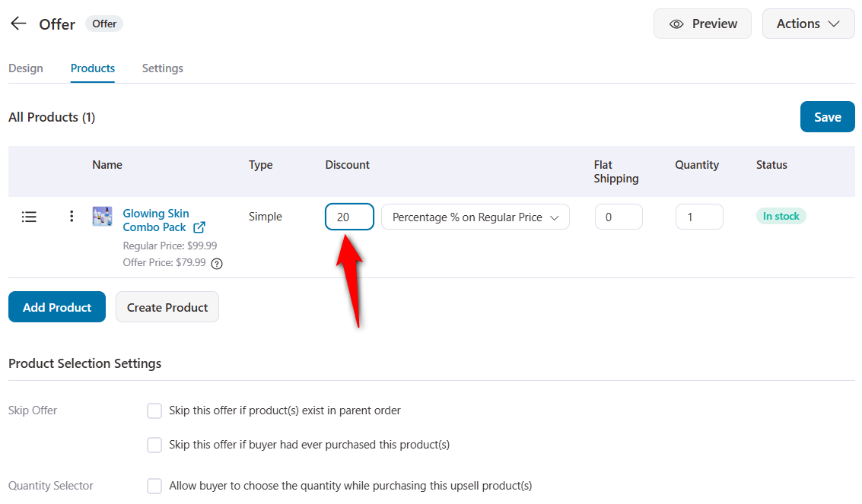Click the blue Save button

point(827,117)
